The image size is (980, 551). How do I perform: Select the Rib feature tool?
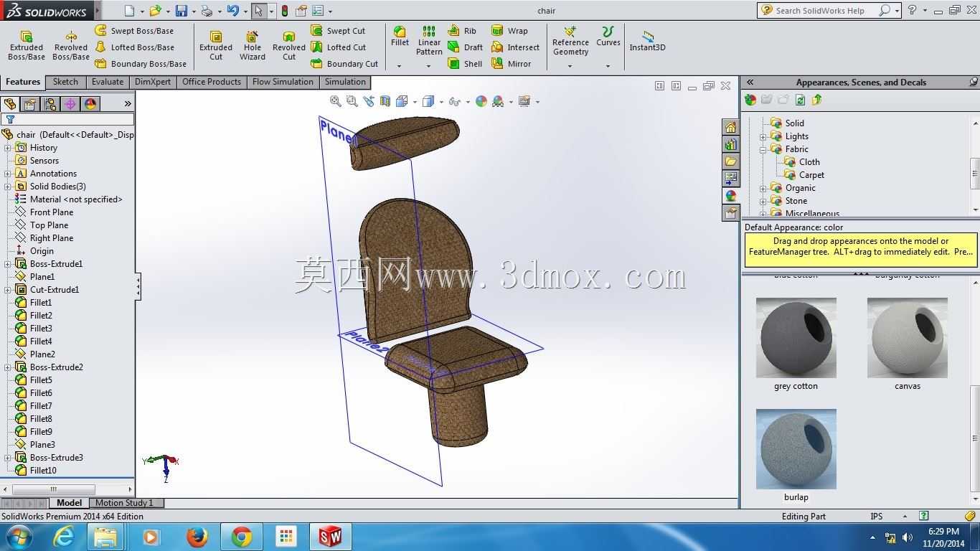pos(462,31)
